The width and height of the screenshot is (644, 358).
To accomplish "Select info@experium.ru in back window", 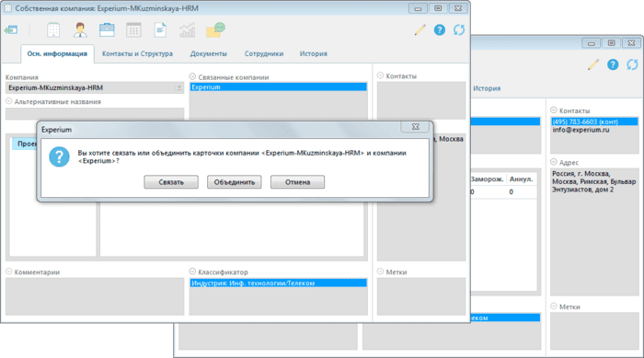I will click(581, 130).
